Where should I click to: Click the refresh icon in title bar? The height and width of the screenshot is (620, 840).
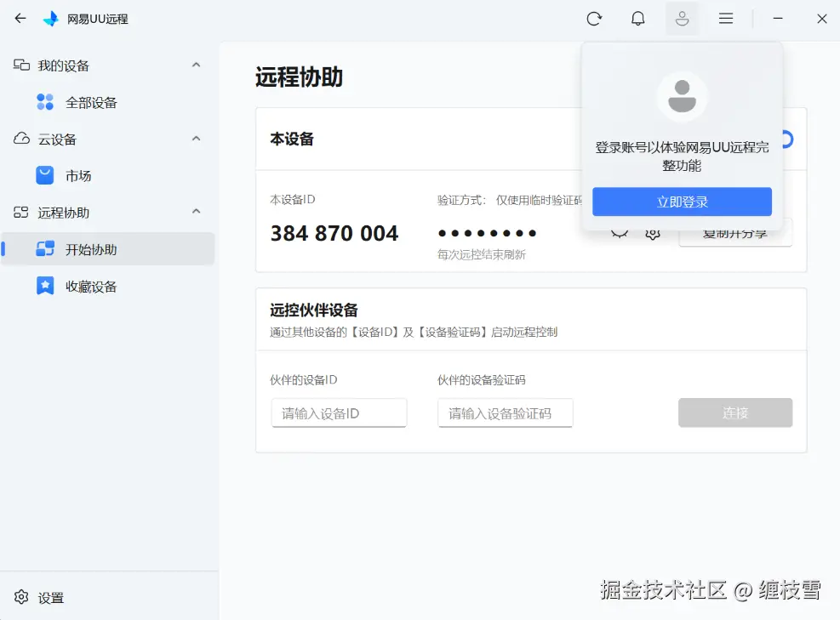click(x=594, y=19)
